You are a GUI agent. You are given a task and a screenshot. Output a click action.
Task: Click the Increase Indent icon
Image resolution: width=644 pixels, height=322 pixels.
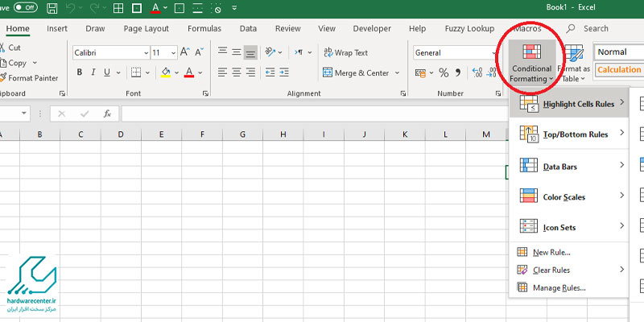pos(284,72)
